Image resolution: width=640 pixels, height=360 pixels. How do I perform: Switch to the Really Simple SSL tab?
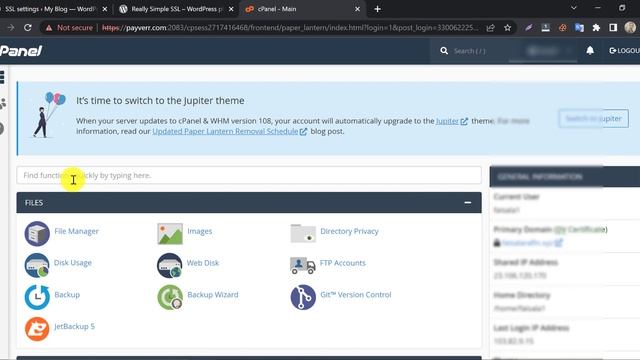coord(176,9)
